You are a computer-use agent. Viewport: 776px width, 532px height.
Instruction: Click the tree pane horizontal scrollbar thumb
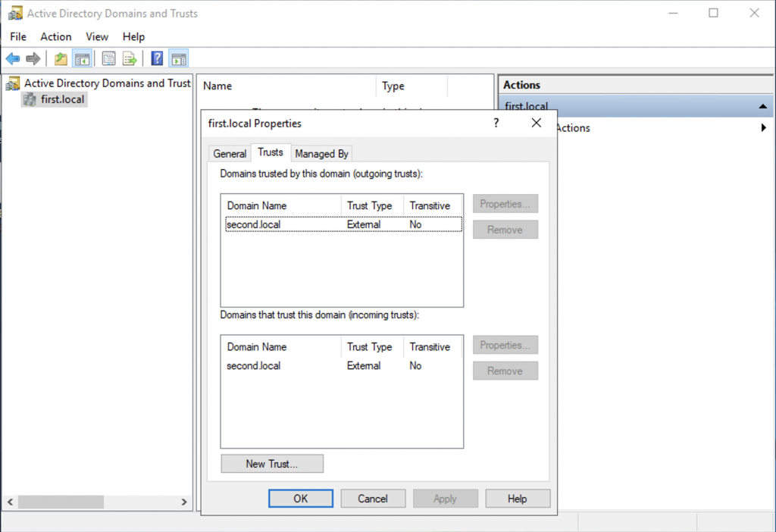pos(61,502)
